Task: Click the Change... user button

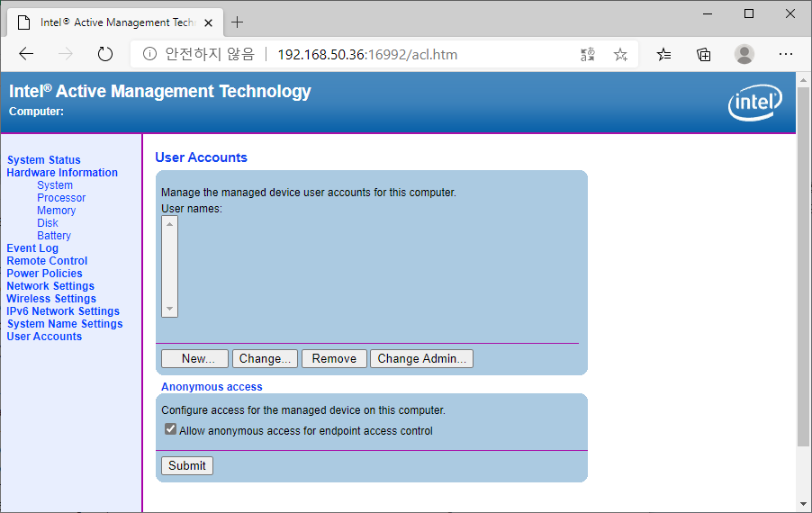Action: [x=266, y=359]
